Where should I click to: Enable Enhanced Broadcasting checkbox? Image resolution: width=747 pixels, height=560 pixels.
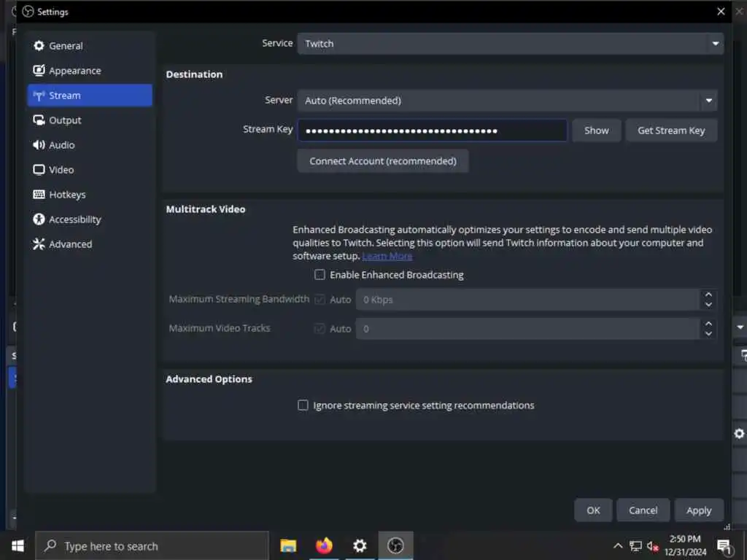pos(320,275)
